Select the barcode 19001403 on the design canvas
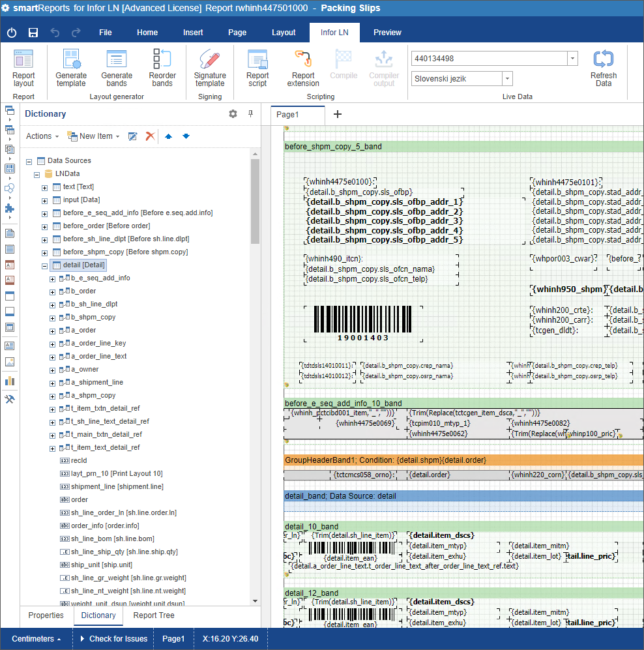 (363, 324)
